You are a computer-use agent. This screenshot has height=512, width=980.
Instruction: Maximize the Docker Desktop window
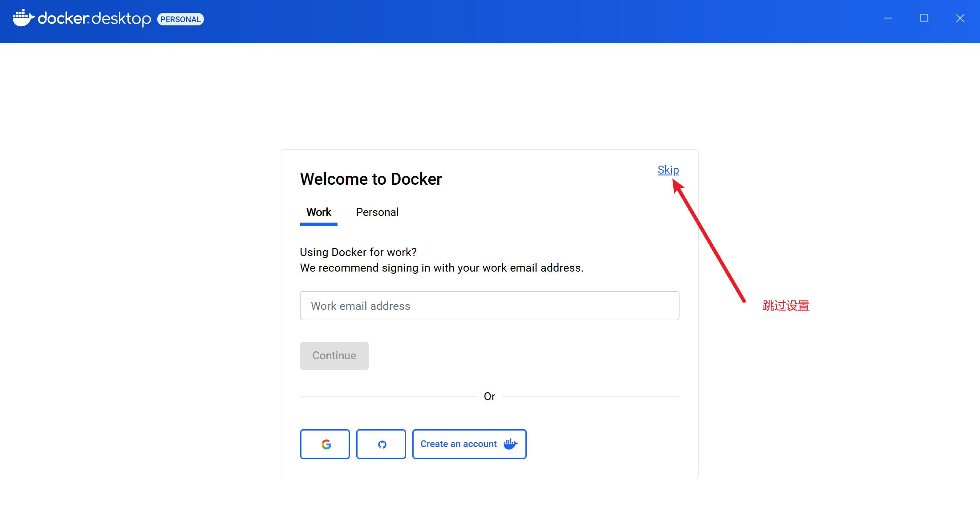coord(924,18)
